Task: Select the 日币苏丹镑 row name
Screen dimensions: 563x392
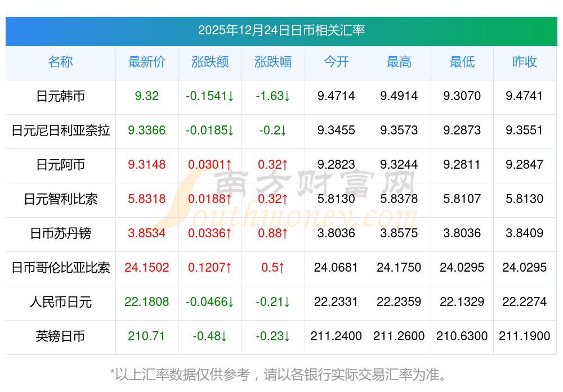Action: [60, 233]
